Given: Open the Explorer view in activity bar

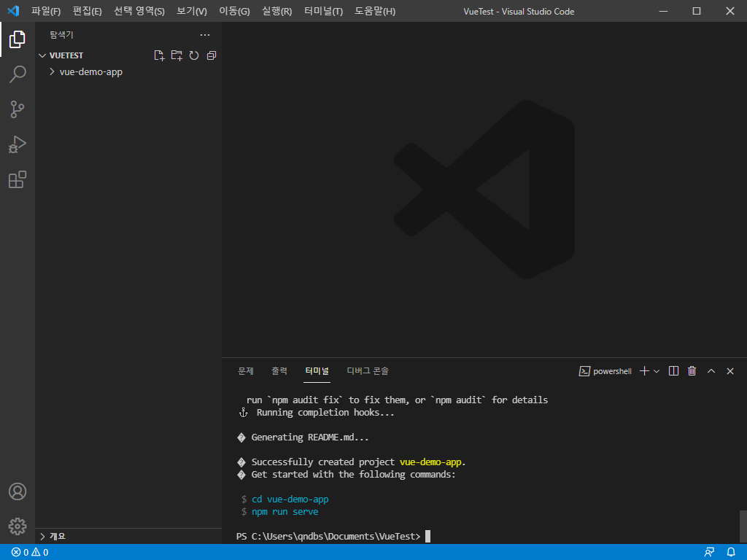Looking at the screenshot, I should point(18,39).
